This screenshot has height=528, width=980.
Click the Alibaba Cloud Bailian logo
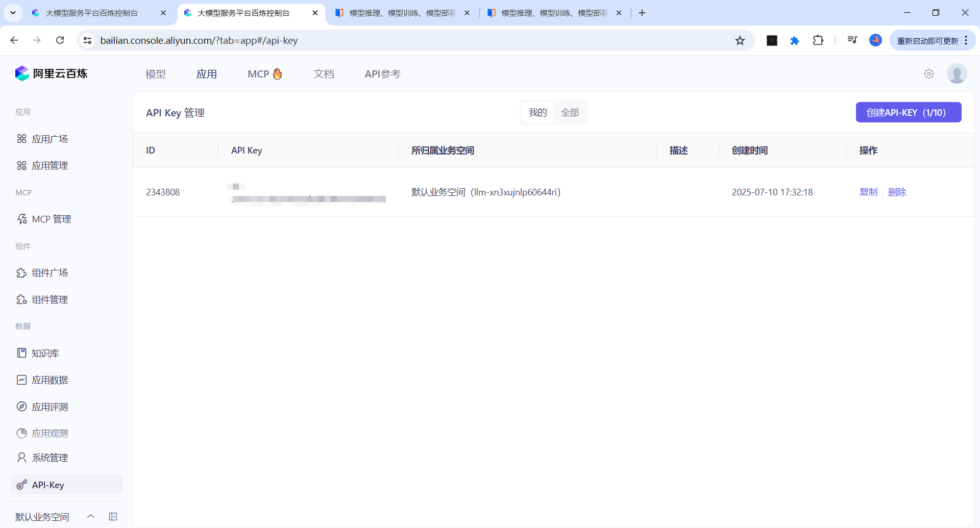(51, 73)
